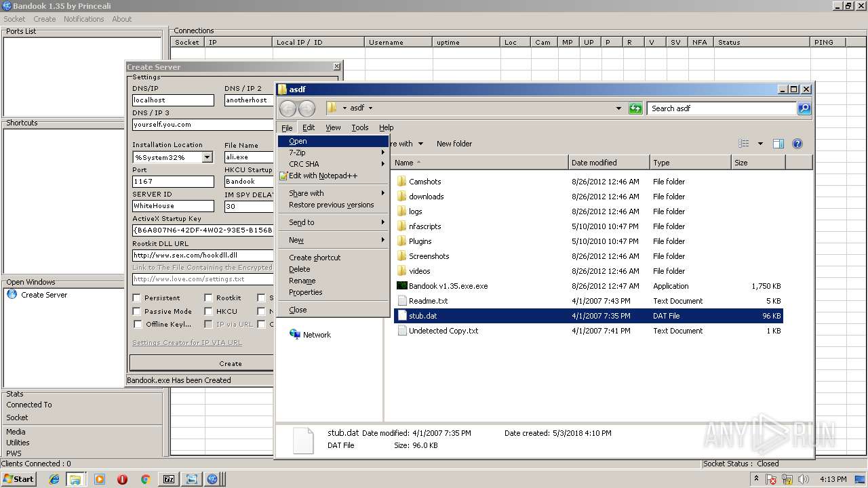Expand the Send to submenu
Screen dimensions: 868x488
(383, 222)
